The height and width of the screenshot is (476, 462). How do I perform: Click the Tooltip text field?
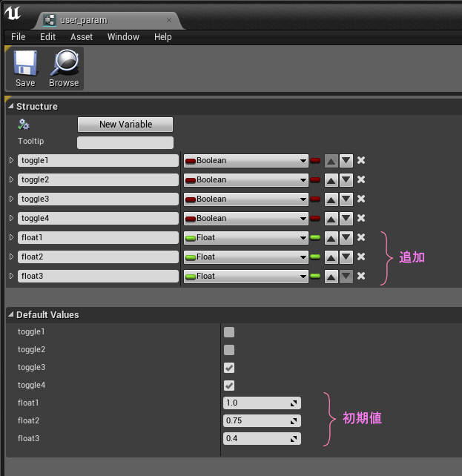tap(125, 142)
